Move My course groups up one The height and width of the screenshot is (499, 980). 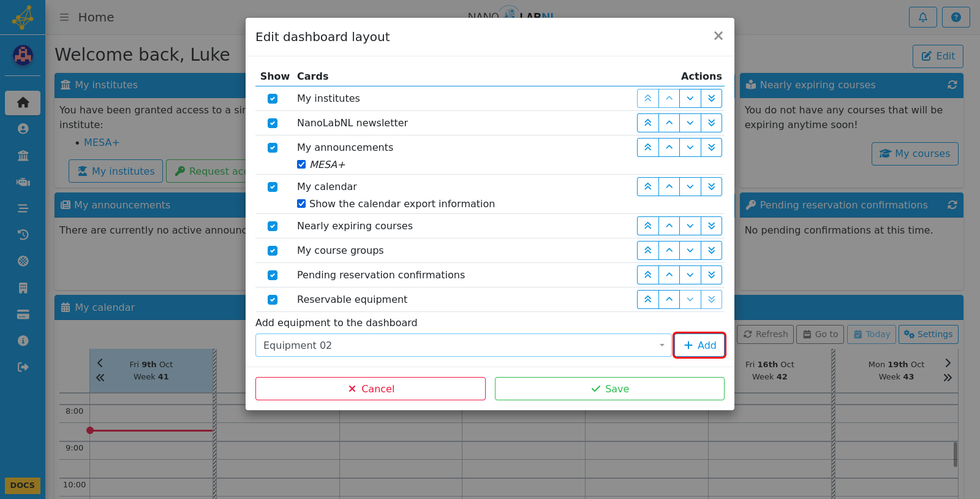tap(669, 250)
